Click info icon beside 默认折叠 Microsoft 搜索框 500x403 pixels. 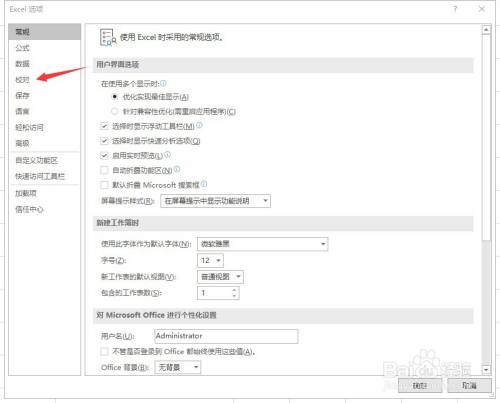[204, 184]
